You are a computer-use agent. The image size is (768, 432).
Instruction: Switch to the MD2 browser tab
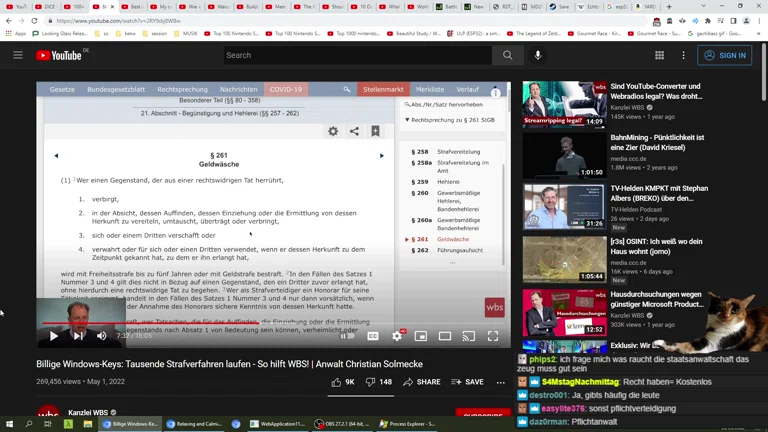click(x=532, y=6)
